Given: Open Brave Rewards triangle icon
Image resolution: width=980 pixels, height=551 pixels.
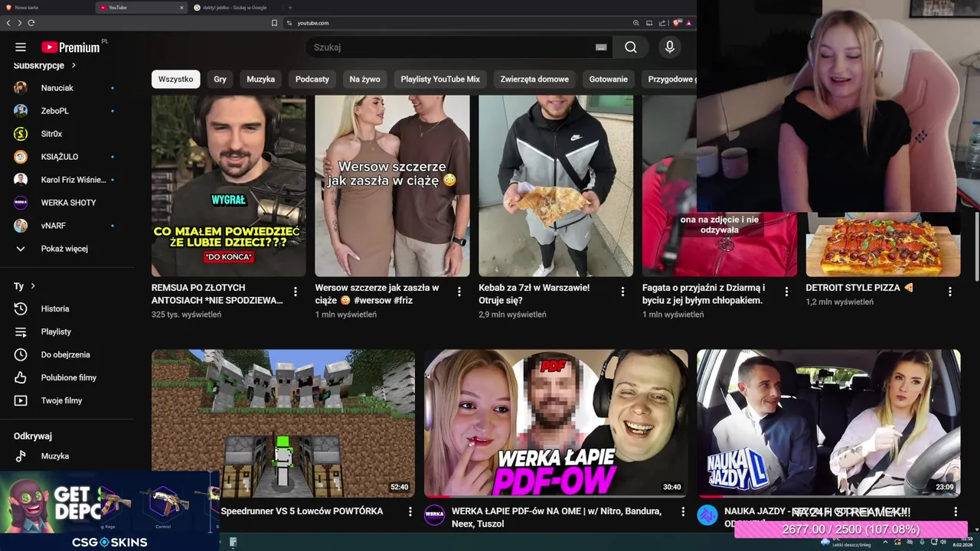Looking at the screenshot, I should pyautogui.click(x=688, y=23).
